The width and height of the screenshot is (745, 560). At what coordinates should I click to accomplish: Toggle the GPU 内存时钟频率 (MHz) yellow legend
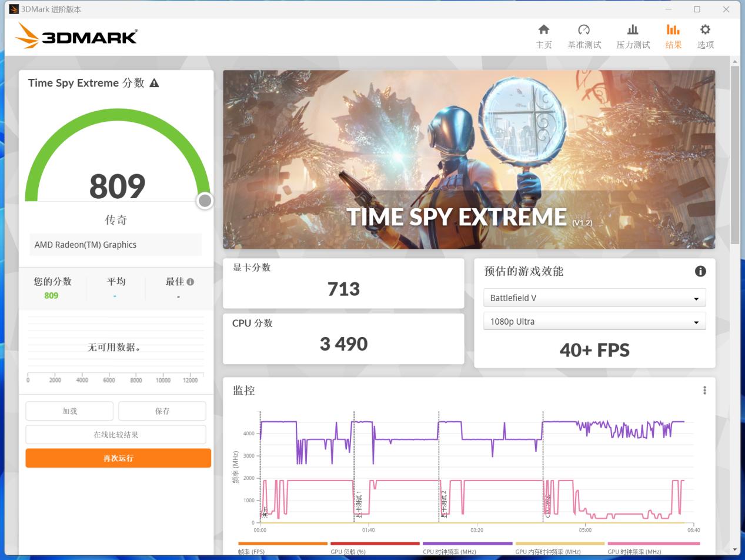(x=560, y=548)
